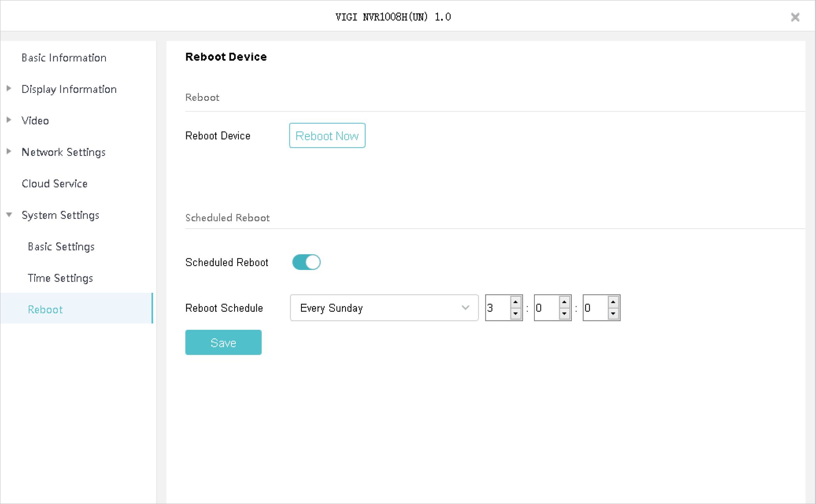The image size is (816, 504).
Task: Decrease minutes with down arrow
Action: tap(564, 313)
